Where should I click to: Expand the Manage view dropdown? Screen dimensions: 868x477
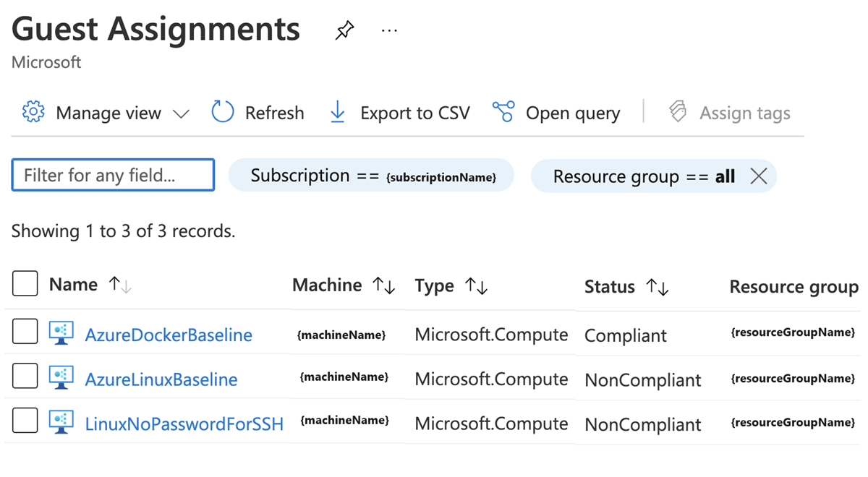click(x=182, y=113)
